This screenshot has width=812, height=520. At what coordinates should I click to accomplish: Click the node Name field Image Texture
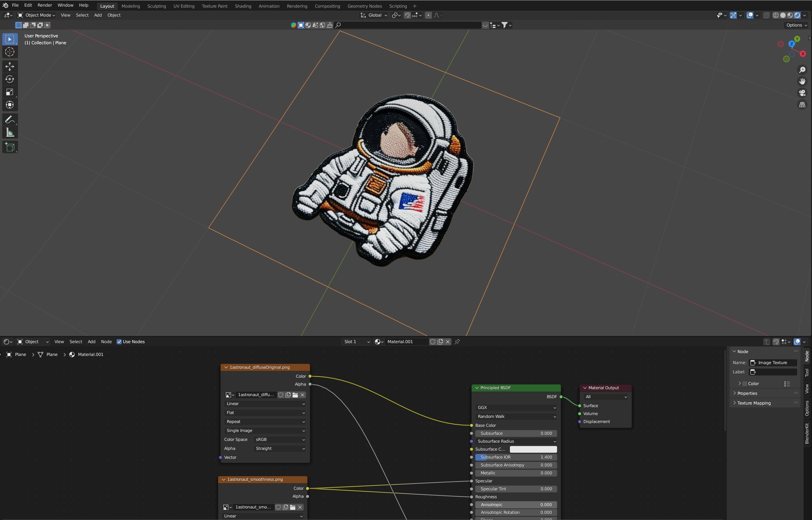pos(773,363)
